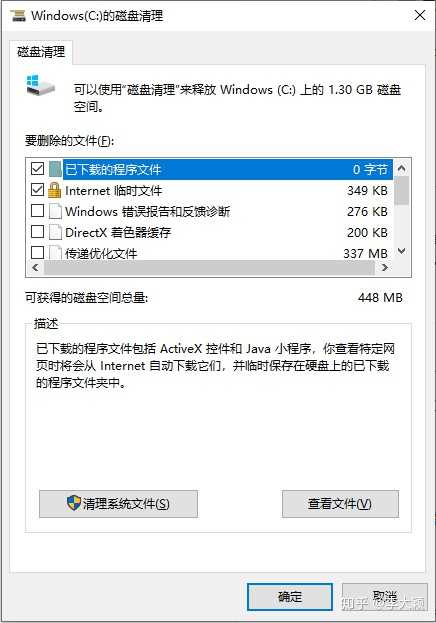Click the lock icon for Internet 临时文件
The height and width of the screenshot is (623, 436).
pyautogui.click(x=54, y=190)
